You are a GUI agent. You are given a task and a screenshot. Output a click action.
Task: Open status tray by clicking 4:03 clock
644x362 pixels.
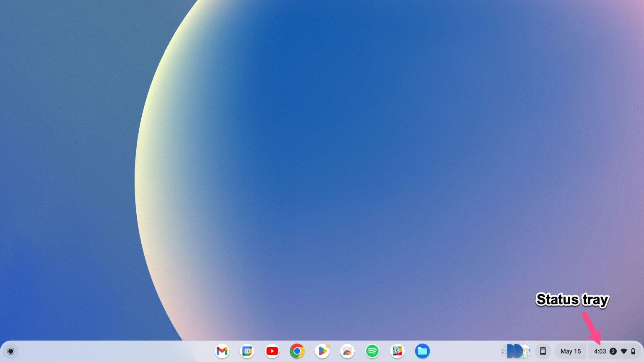600,352
